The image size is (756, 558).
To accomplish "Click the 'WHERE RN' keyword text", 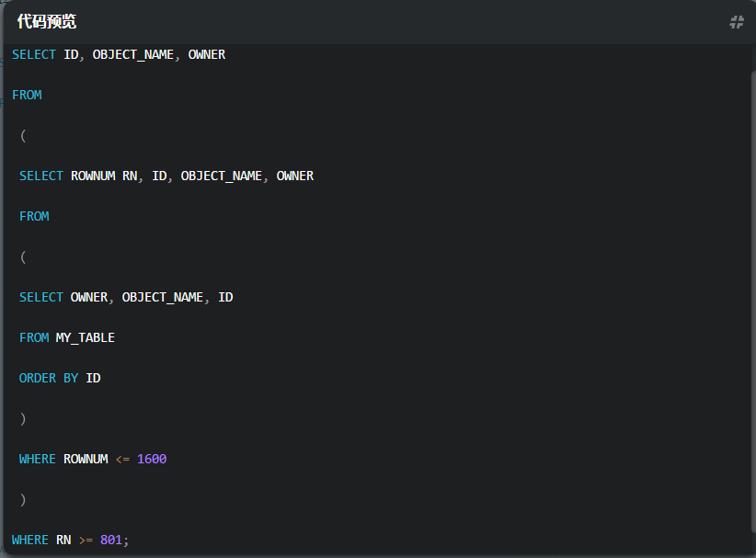I will [x=41, y=541].
